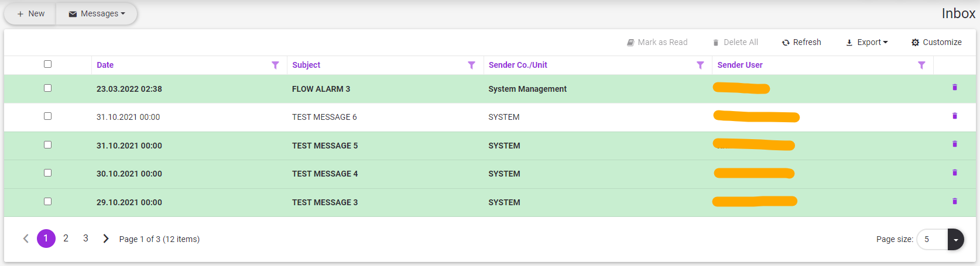This screenshot has height=266, width=980.
Task: Go to page 2 of results
Action: click(66, 239)
